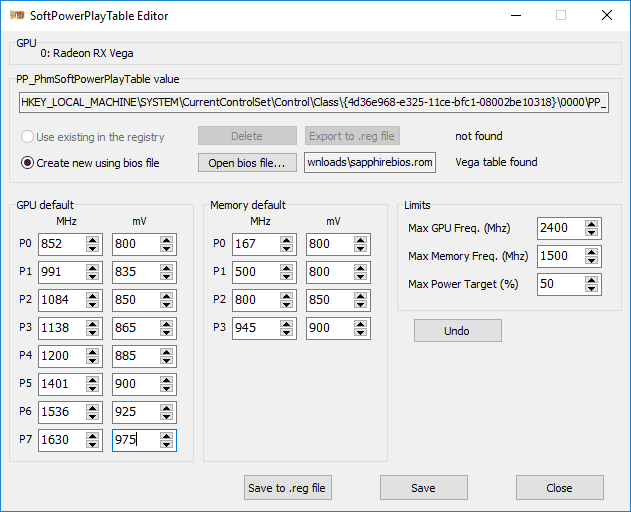Decrease GPU P5 MHz value 1401
Screen dimensions: 631x512
(93, 388)
